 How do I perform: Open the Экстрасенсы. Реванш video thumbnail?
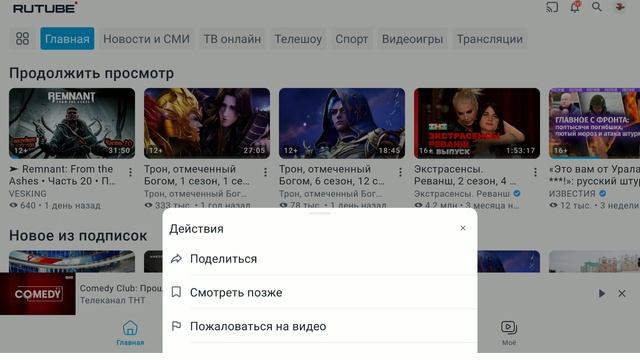(477, 123)
